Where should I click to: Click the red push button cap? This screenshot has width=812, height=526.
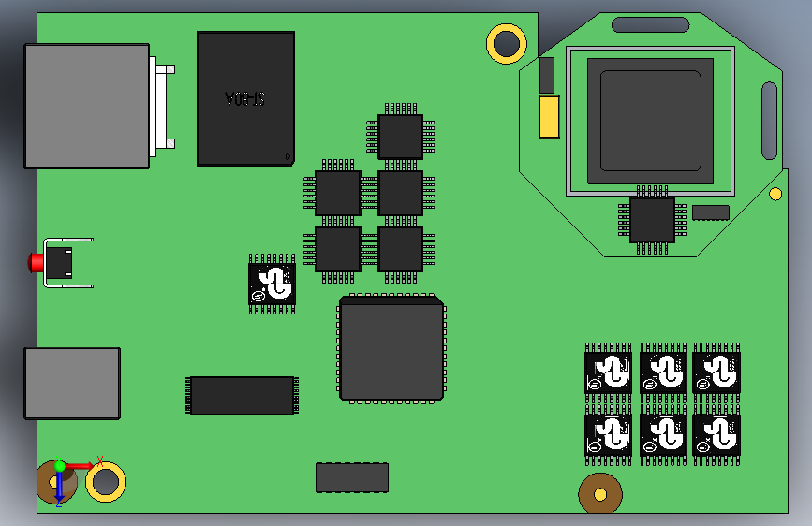[x=37, y=262]
